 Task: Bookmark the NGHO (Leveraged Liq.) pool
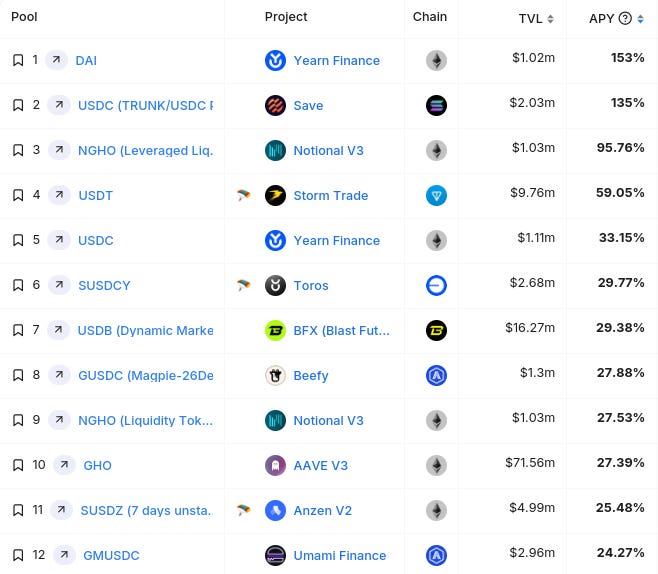(x=18, y=150)
